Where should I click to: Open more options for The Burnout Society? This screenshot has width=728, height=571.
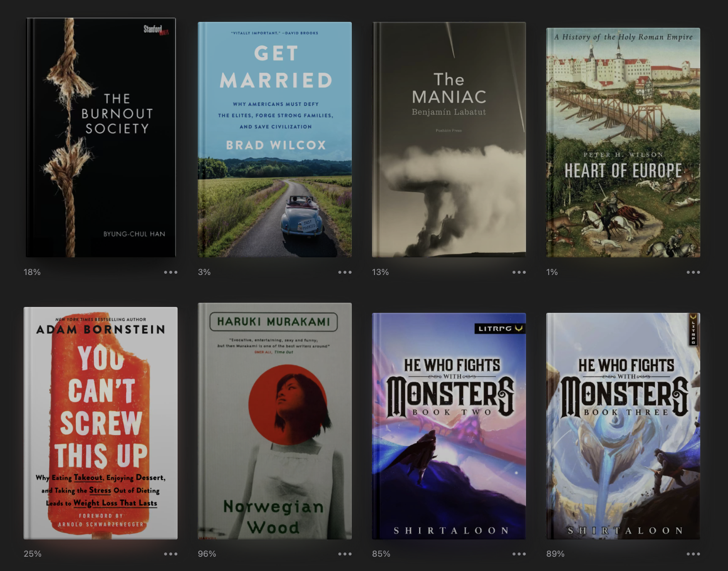click(x=170, y=272)
